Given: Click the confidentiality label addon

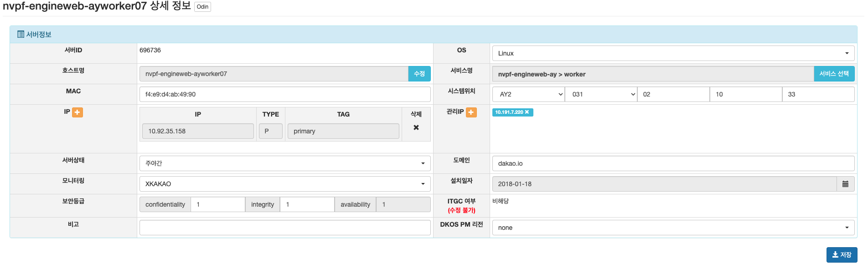Looking at the screenshot, I should (165, 204).
